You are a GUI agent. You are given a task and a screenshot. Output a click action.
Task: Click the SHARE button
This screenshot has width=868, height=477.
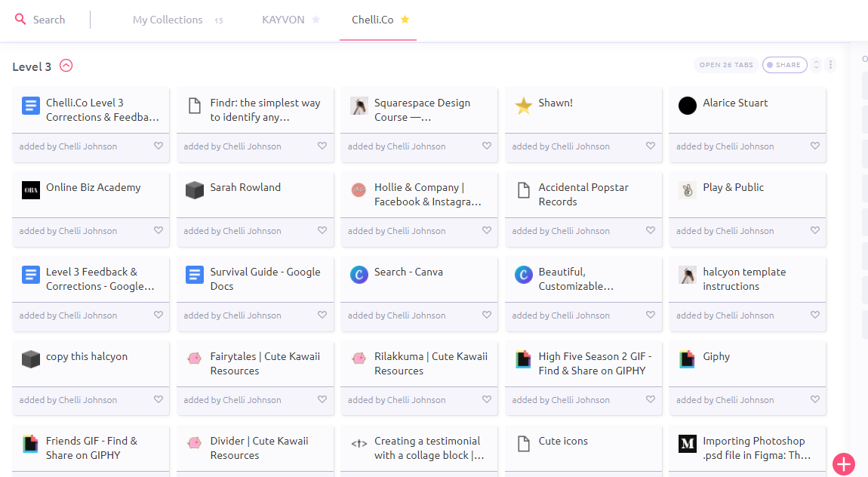pos(784,65)
